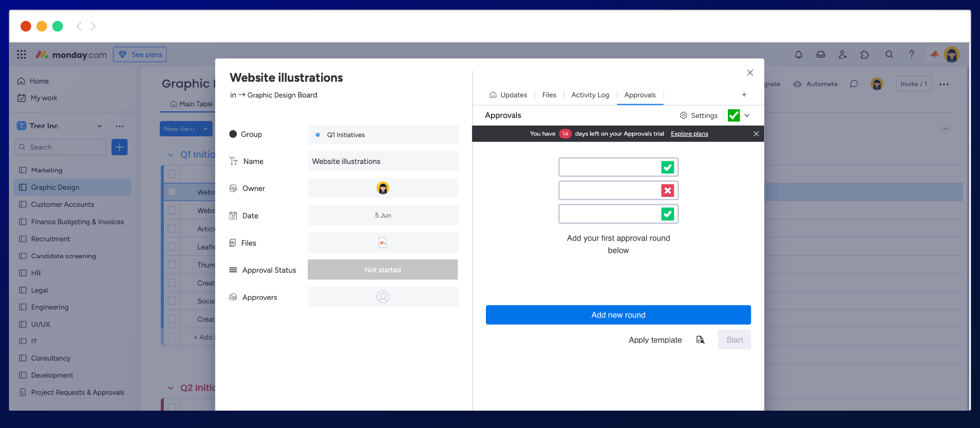980x428 pixels.
Task: Click the invite members icon
Action: [843, 55]
